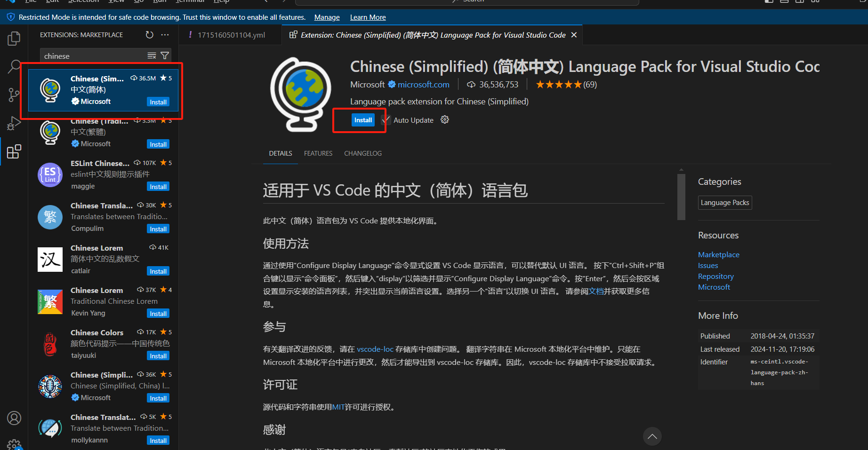Open the MIT license link
868x450 pixels.
(338, 407)
